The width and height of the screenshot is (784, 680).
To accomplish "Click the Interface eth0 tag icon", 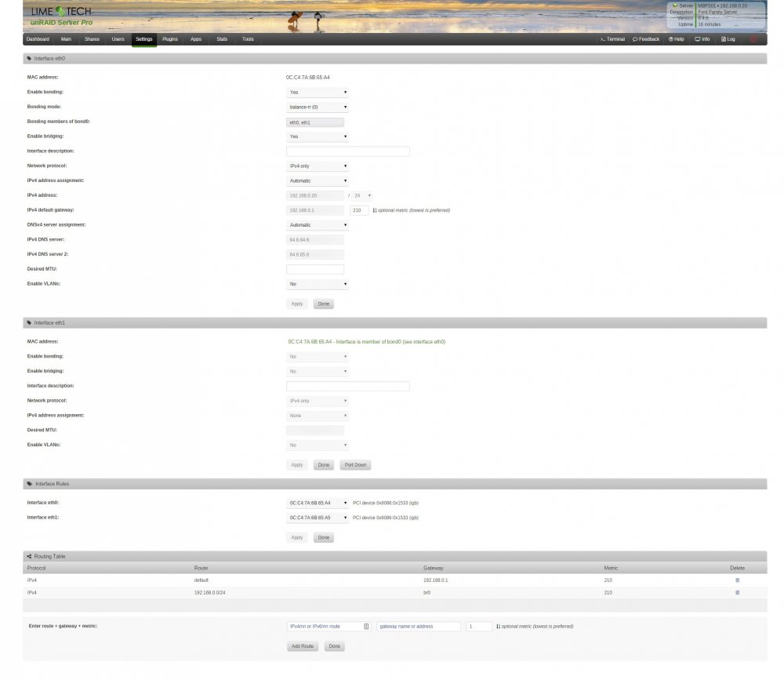I will (x=29, y=59).
